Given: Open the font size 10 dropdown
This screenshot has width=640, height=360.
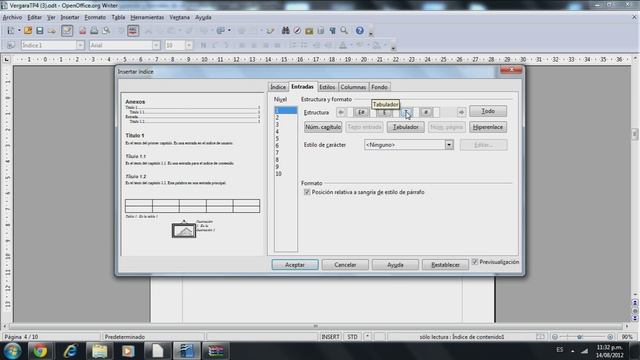Looking at the screenshot, I should click(189, 45).
